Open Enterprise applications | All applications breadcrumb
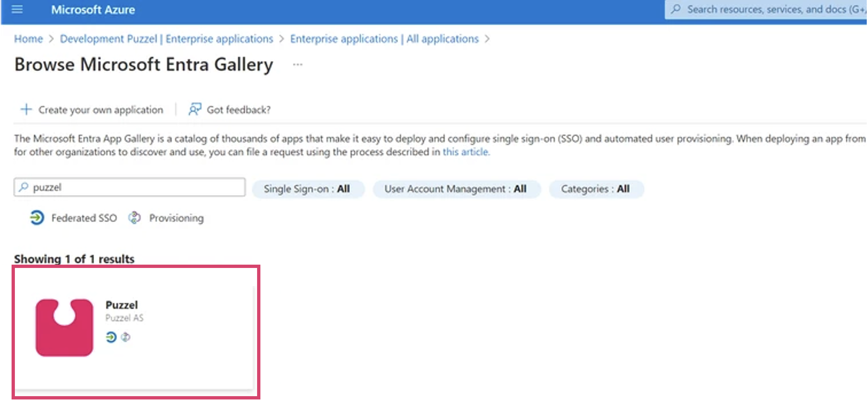 click(384, 39)
